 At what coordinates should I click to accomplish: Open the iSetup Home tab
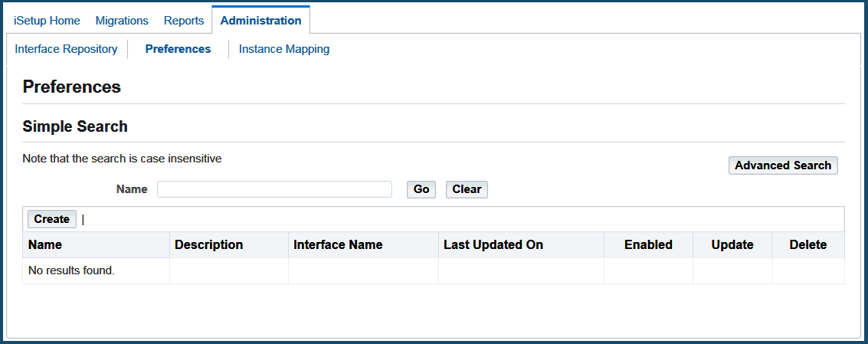pos(47,21)
